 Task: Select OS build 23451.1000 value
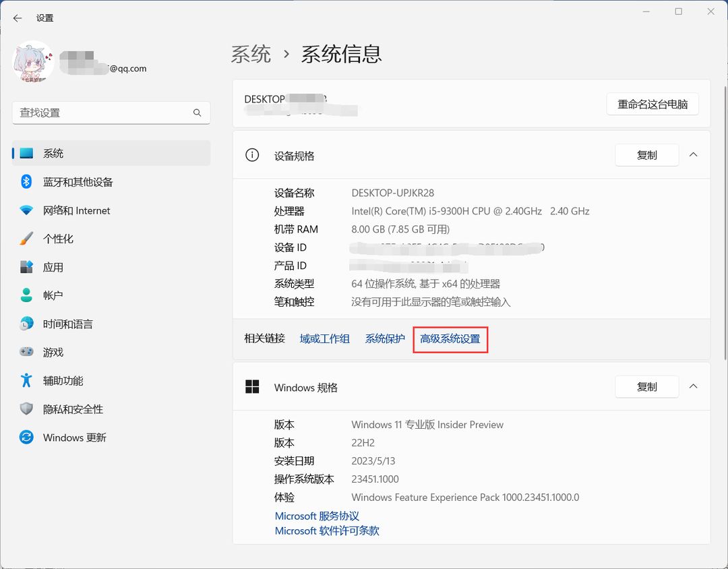click(x=375, y=479)
